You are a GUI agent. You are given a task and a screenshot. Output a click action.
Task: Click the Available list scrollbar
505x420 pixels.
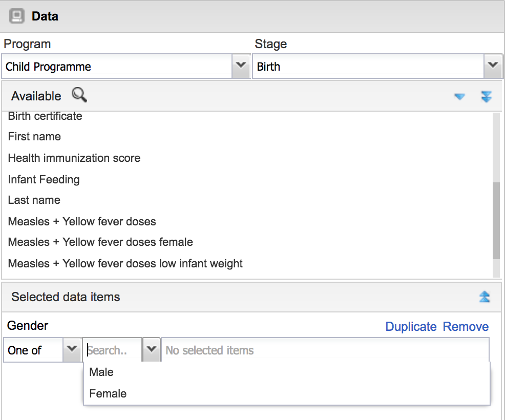click(496, 220)
